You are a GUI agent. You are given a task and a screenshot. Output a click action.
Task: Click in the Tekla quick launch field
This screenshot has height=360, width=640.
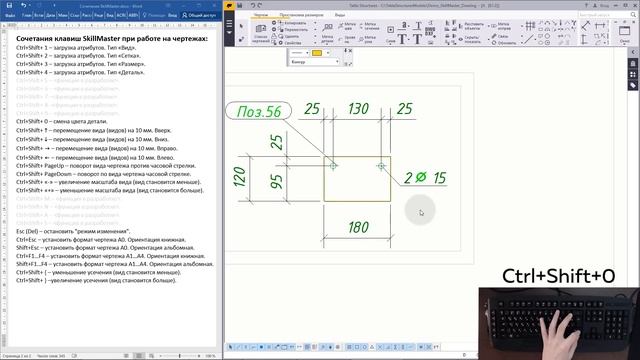tap(603, 15)
